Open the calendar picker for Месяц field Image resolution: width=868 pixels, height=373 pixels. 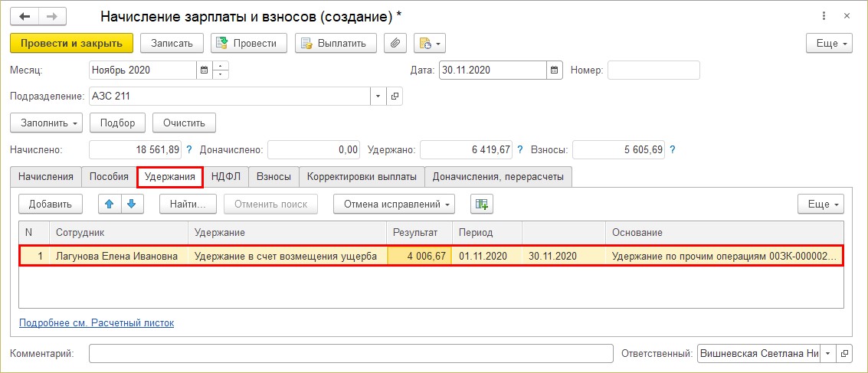tap(204, 70)
